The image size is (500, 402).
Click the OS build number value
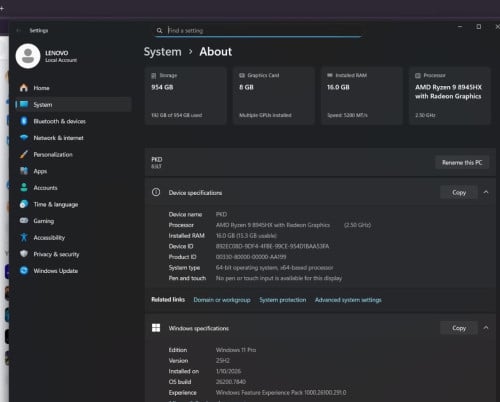pyautogui.click(x=231, y=382)
